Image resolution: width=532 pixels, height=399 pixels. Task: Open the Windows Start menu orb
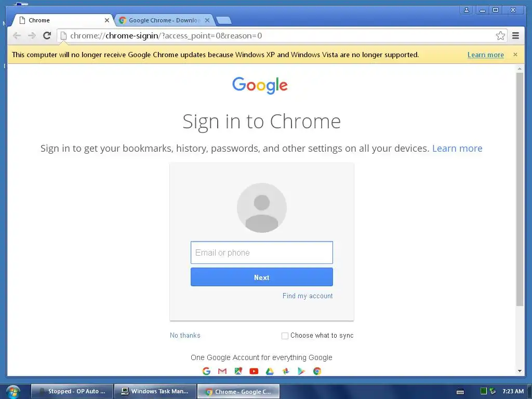click(13, 392)
